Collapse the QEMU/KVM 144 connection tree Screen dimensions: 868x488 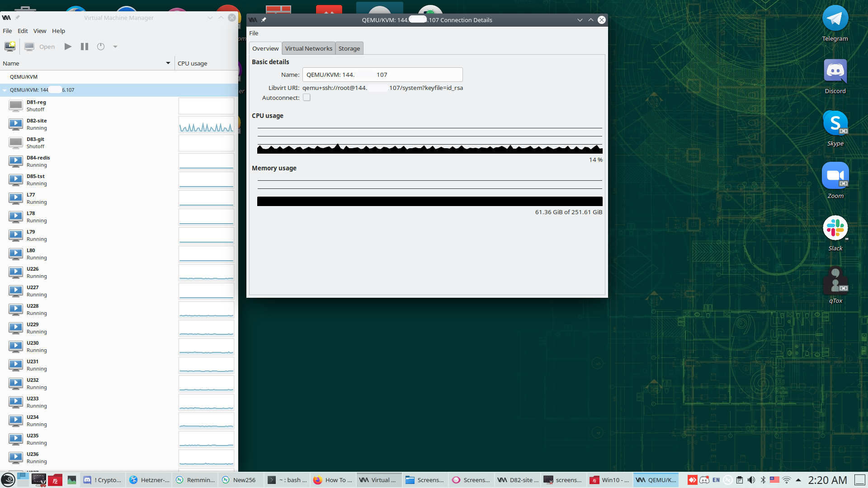point(5,90)
